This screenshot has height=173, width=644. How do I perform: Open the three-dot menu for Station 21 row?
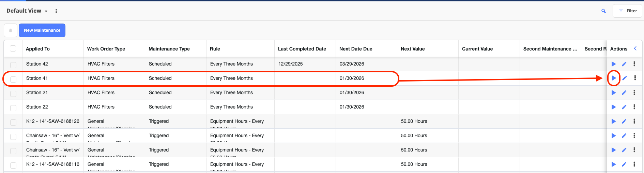click(x=634, y=92)
